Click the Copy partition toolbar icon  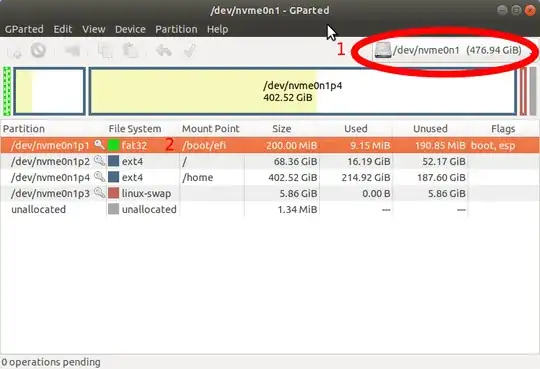click(105, 51)
